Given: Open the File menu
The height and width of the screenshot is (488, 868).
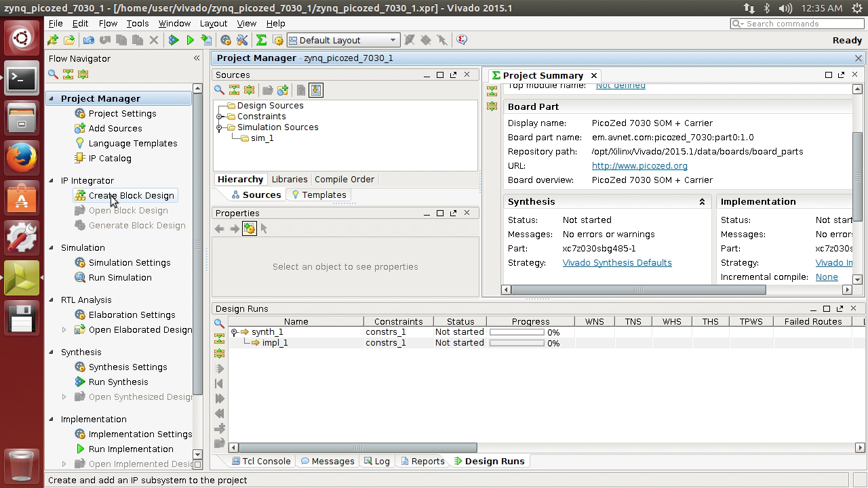Looking at the screenshot, I should pyautogui.click(x=56, y=23).
